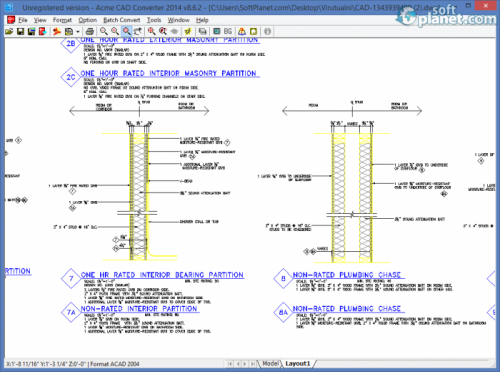Click 'ONE HR RATED INTERIOR BEARING PARTITION' heading
The image size is (500, 372).
[x=162, y=275]
